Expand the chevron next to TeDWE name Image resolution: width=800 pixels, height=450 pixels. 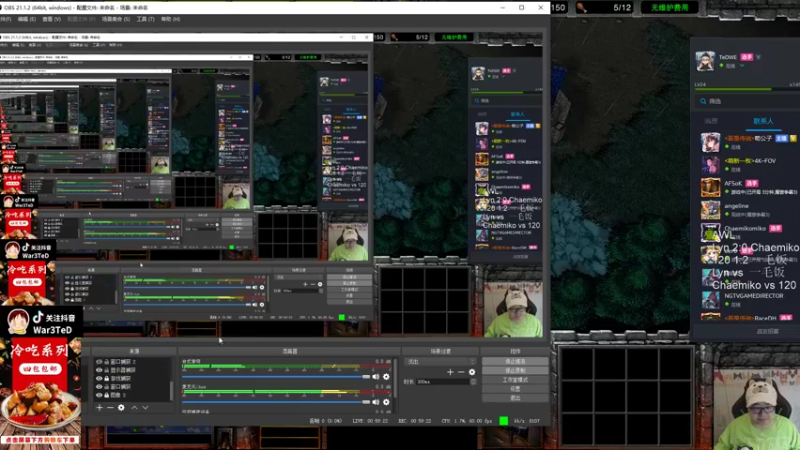click(759, 57)
